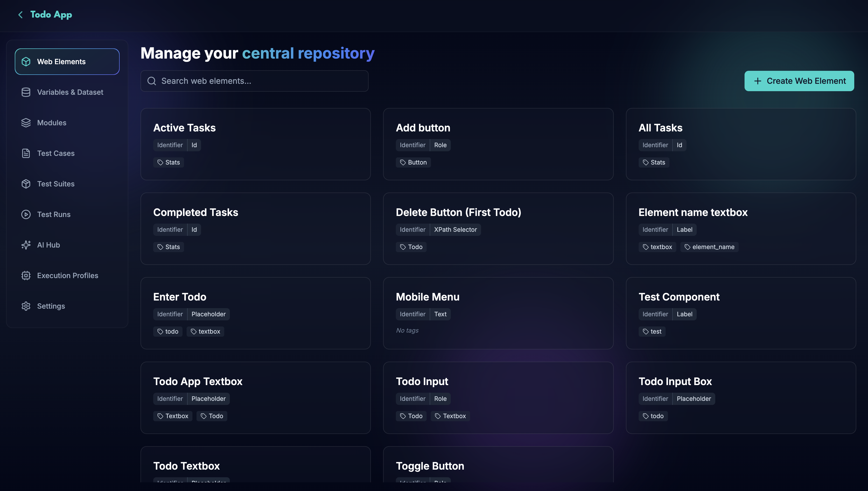The image size is (868, 491).
Task: Click the Todo tag in Todo App Textbox
Action: [x=212, y=416]
